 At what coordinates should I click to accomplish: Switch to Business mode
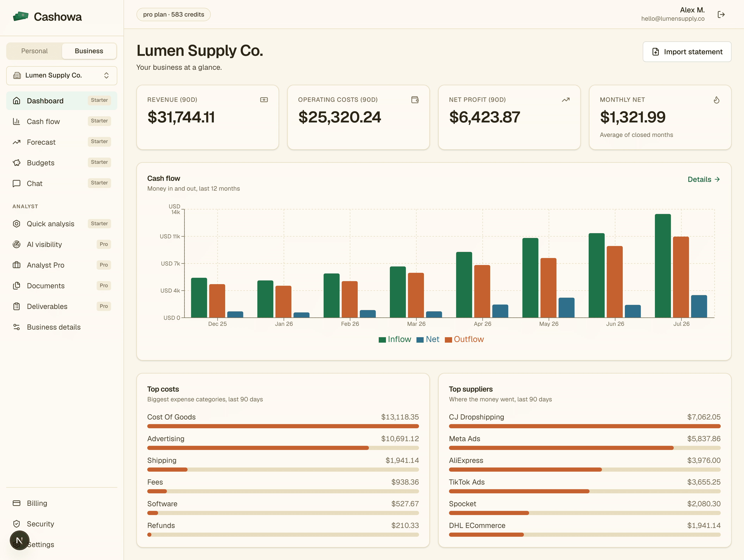[89, 51]
